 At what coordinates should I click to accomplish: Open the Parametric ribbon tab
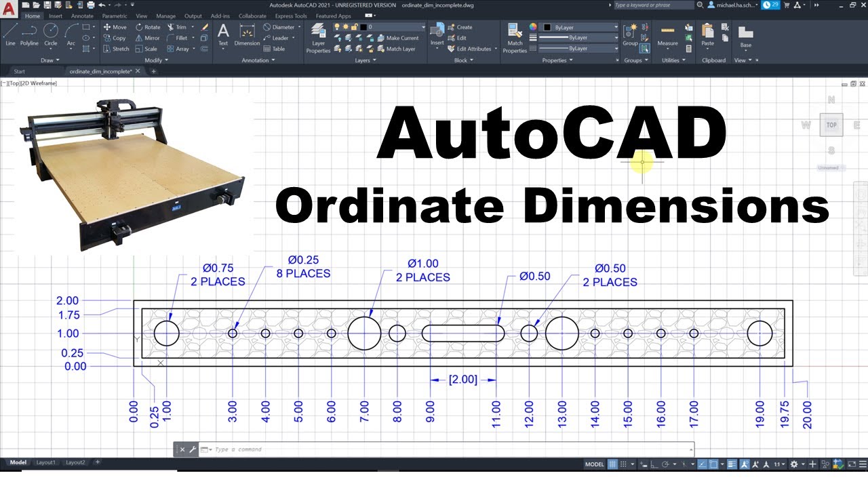tap(115, 16)
